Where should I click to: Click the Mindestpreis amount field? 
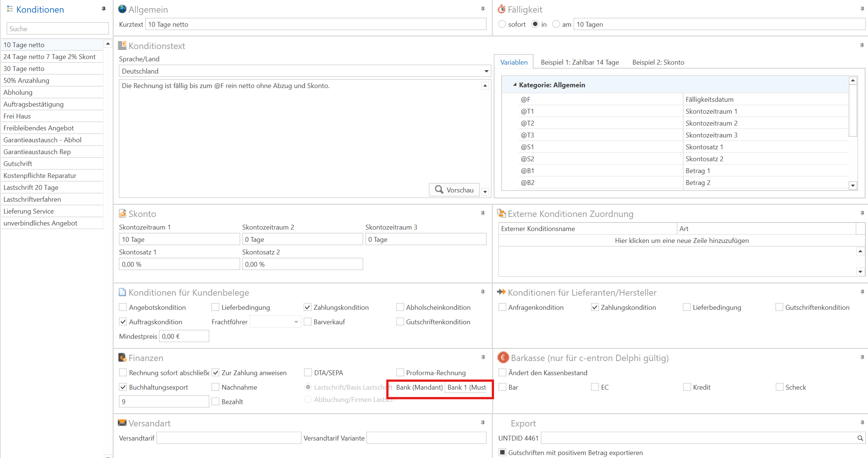tap(184, 336)
